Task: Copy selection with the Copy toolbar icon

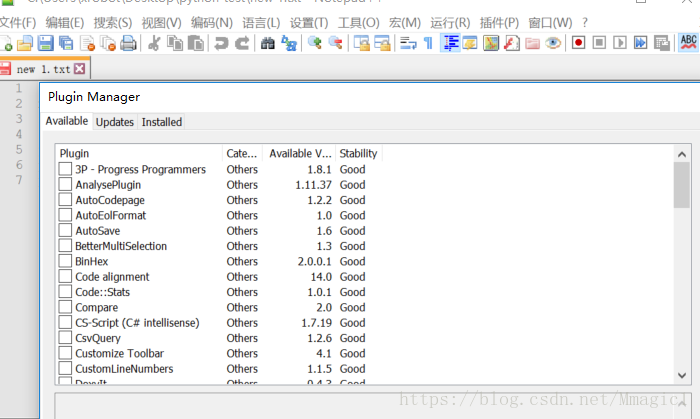Action: click(175, 43)
